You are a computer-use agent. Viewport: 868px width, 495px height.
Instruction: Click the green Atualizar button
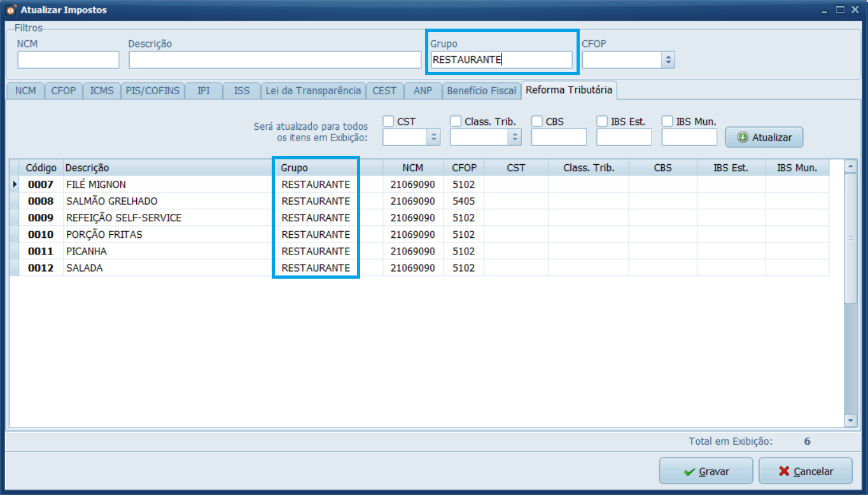(x=764, y=137)
